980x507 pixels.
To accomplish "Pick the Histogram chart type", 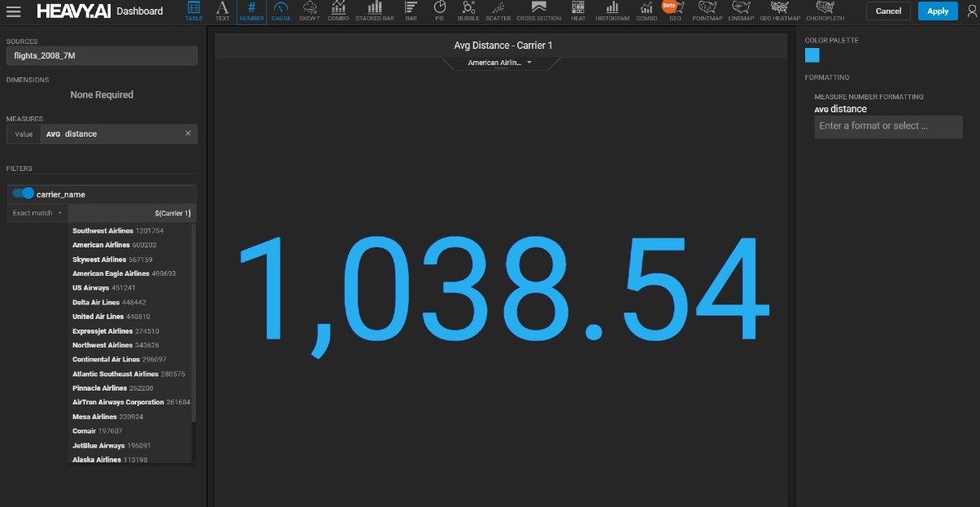I will pos(612,11).
